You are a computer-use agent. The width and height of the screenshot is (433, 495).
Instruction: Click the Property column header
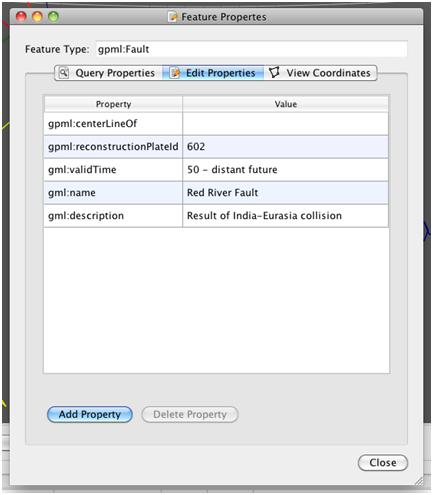tap(113, 104)
